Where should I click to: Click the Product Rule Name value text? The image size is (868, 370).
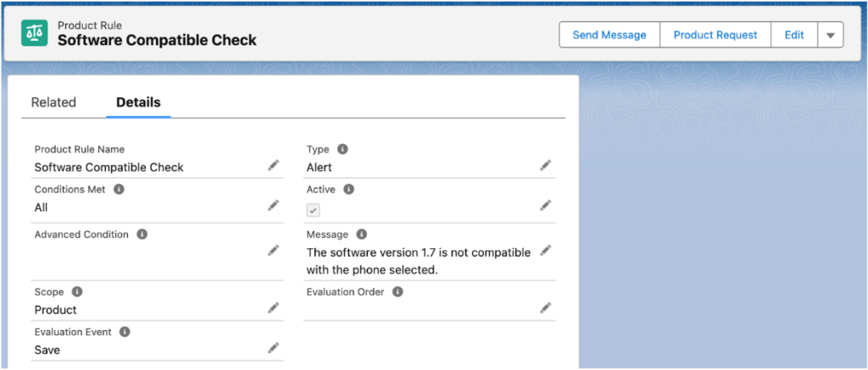coord(109,167)
